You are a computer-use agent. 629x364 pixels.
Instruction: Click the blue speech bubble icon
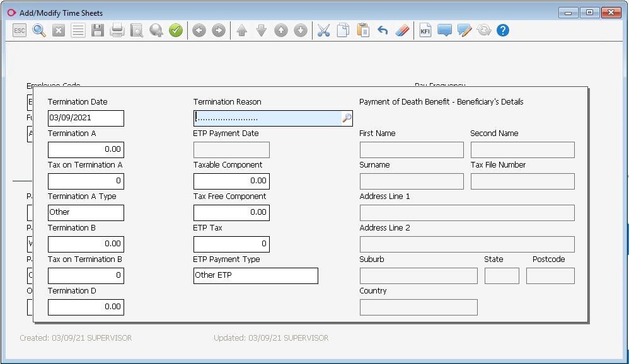pyautogui.click(x=445, y=30)
